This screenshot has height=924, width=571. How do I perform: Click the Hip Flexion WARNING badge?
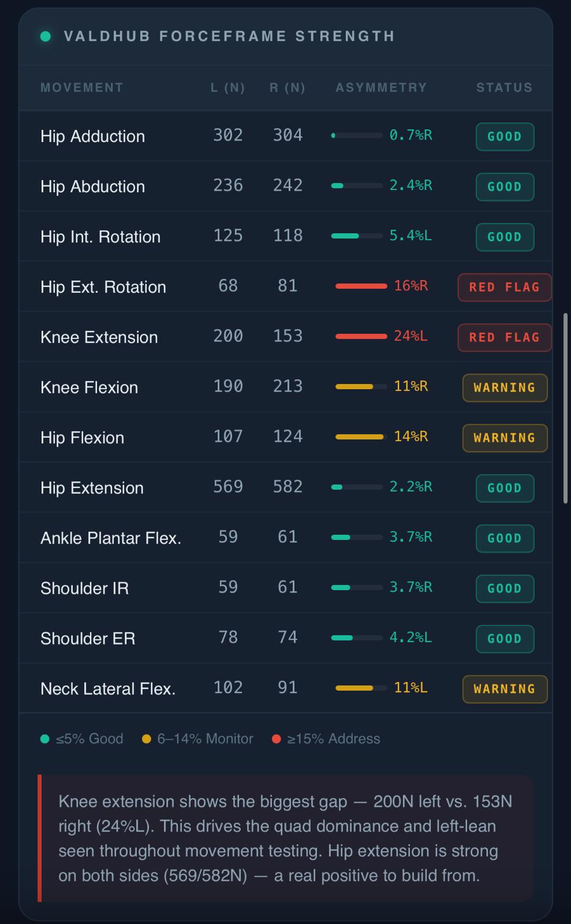(x=505, y=438)
